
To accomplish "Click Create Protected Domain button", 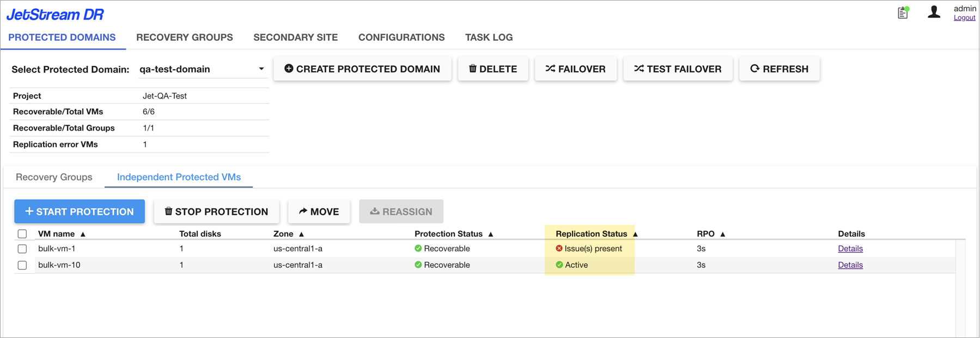I will click(362, 69).
